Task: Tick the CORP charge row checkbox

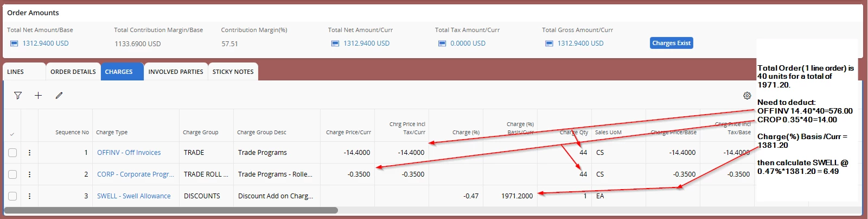Action: click(x=12, y=174)
